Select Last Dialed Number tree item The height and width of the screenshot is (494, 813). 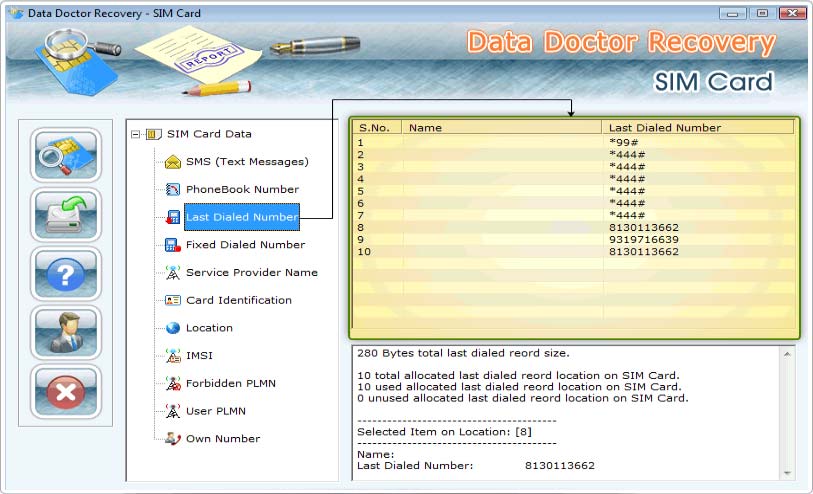click(x=242, y=217)
